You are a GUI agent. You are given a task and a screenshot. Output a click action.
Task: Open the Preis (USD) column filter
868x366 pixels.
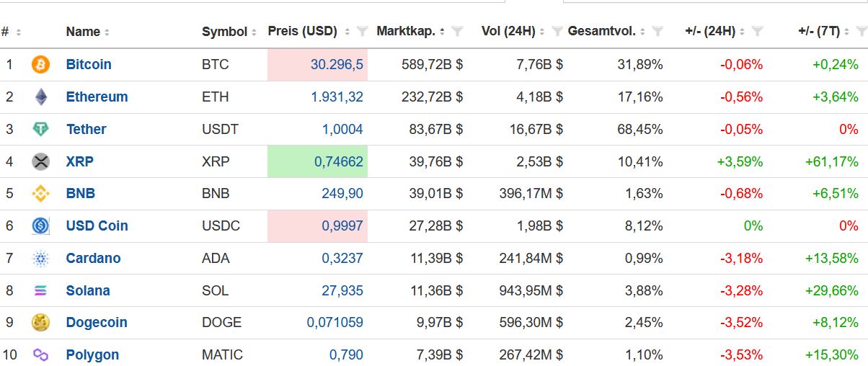(362, 32)
